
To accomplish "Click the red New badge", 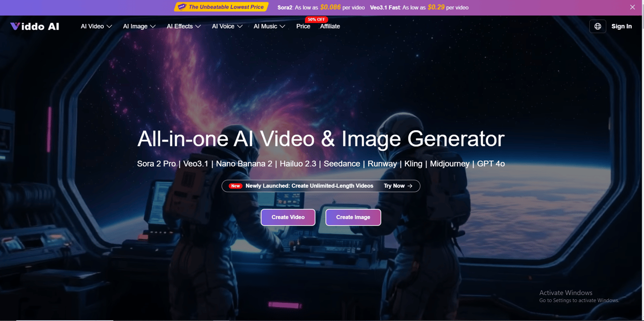I will [x=236, y=186].
